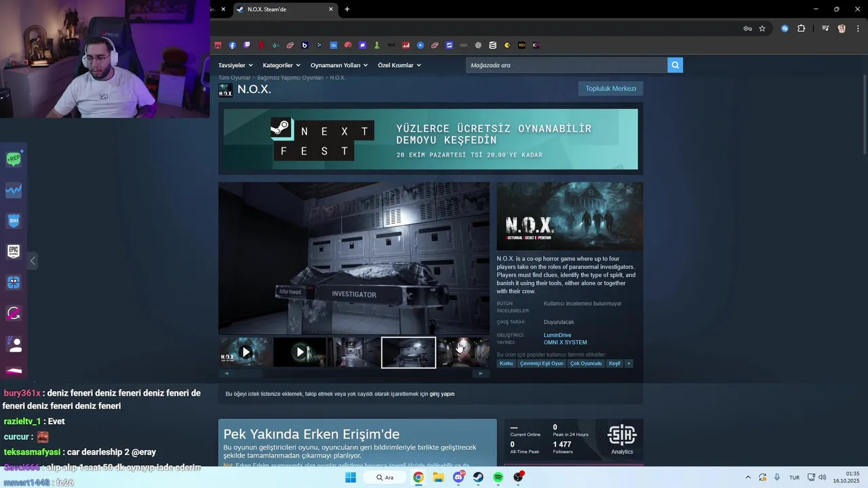Follow the 'Tüm Oyunlar' breadcrumb link
This screenshot has height=488, width=868.
pos(234,78)
